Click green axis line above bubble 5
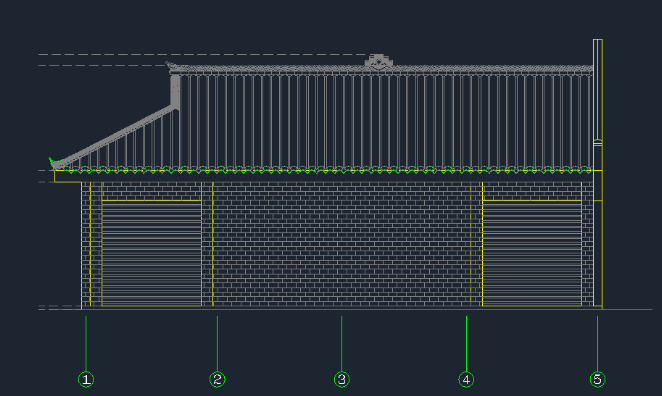 pyautogui.click(x=597, y=344)
